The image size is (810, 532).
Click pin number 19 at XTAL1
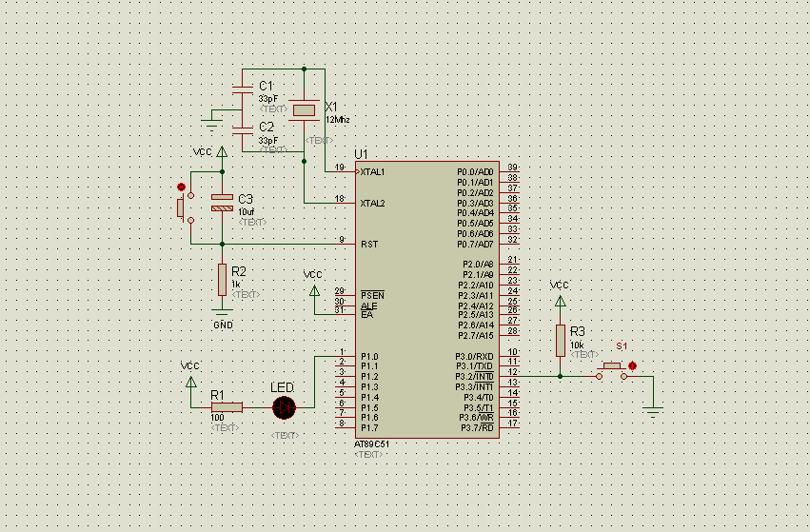click(x=340, y=167)
